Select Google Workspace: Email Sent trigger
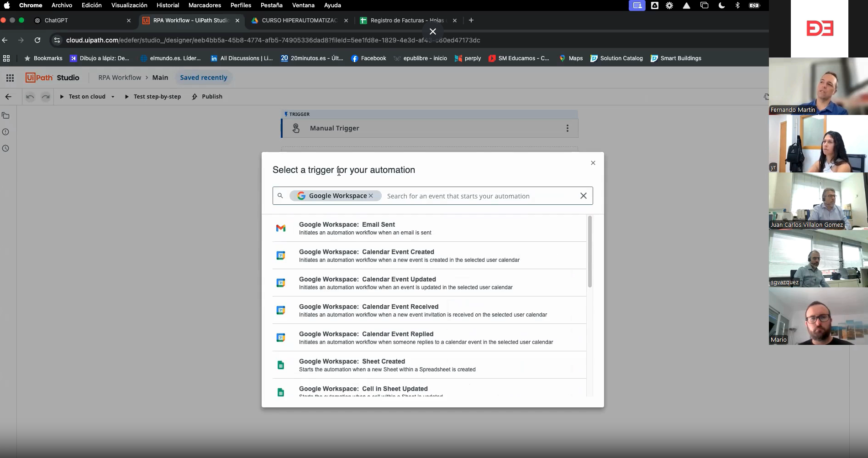Screen dimensions: 868x458 point(429,228)
